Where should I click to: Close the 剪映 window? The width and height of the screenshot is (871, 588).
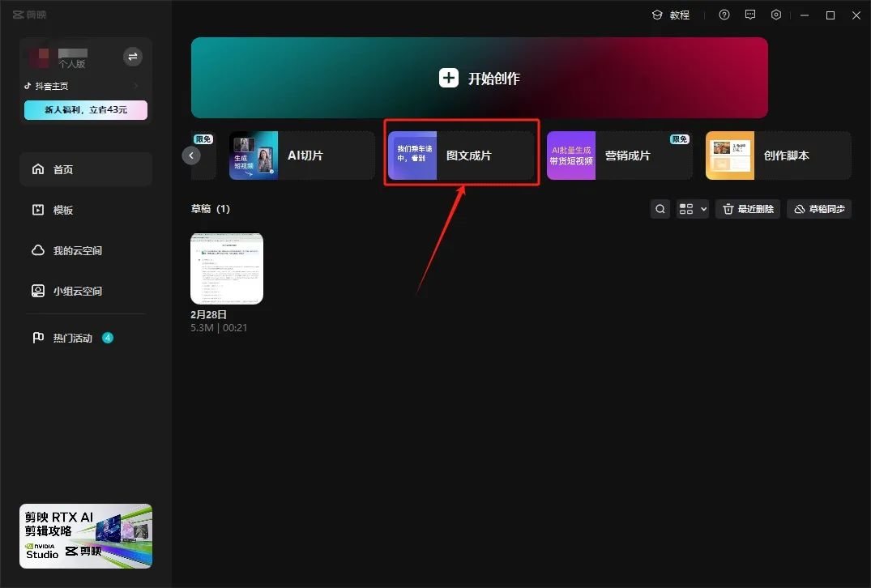pyautogui.click(x=856, y=15)
